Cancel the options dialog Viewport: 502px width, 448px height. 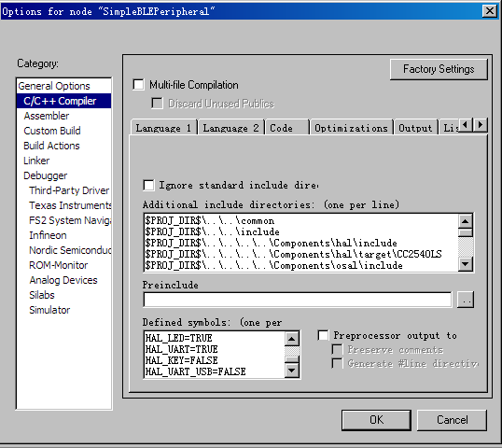click(x=452, y=420)
